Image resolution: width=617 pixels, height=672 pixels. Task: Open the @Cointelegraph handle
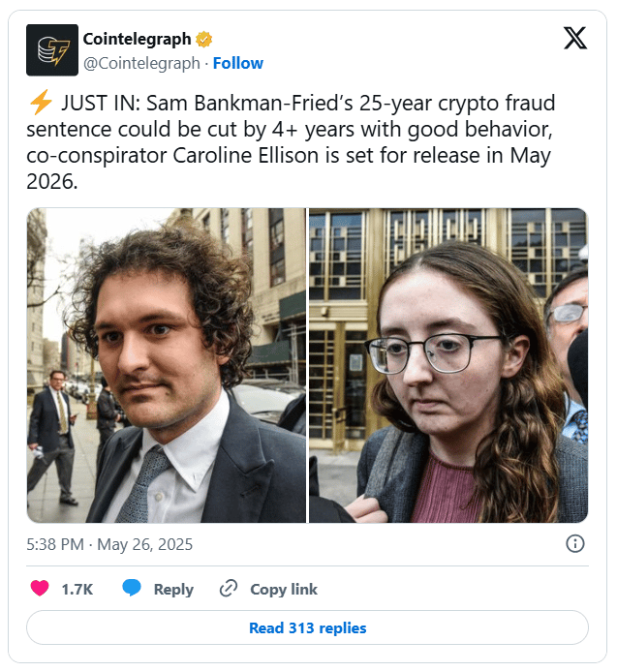point(141,64)
